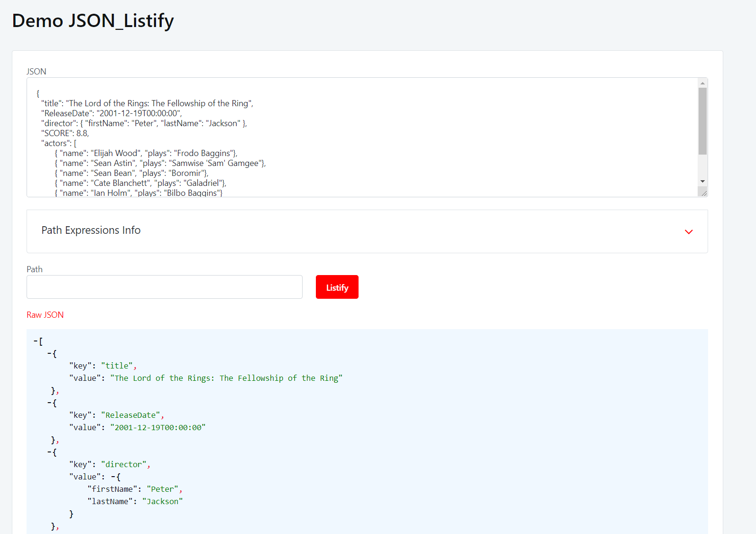Click the Path label above the input
Viewport: 756px width, 534px height.
pyautogui.click(x=35, y=269)
